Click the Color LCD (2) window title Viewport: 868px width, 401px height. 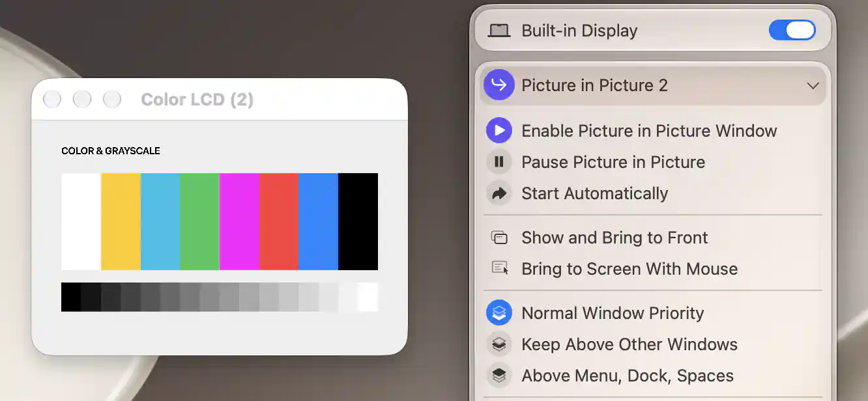point(197,100)
